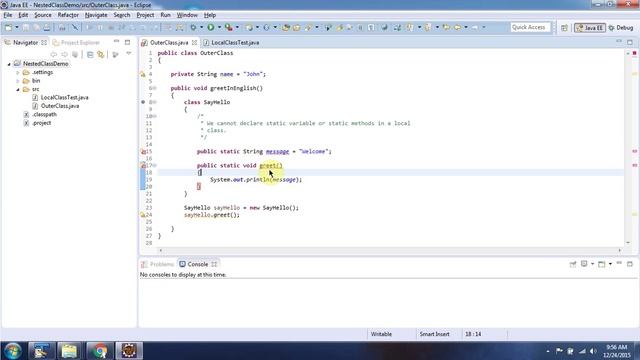Screen dimensions: 640x360
Task: Click the Debug bug icon in toolbar
Action: (x=193, y=27)
